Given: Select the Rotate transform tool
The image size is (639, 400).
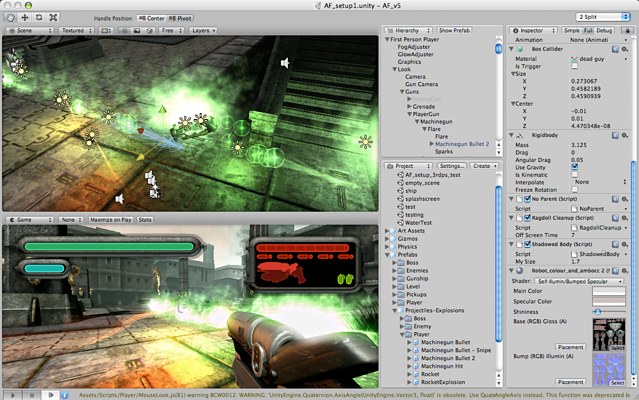Looking at the screenshot, I should tap(39, 18).
